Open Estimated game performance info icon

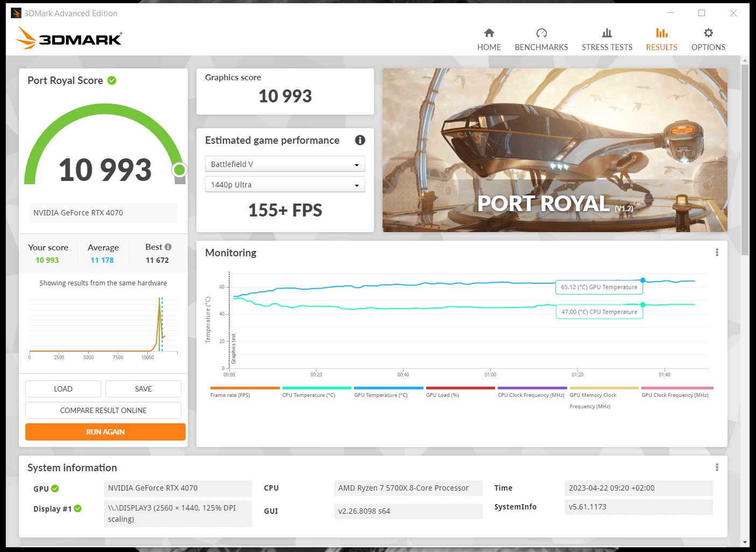tap(360, 140)
